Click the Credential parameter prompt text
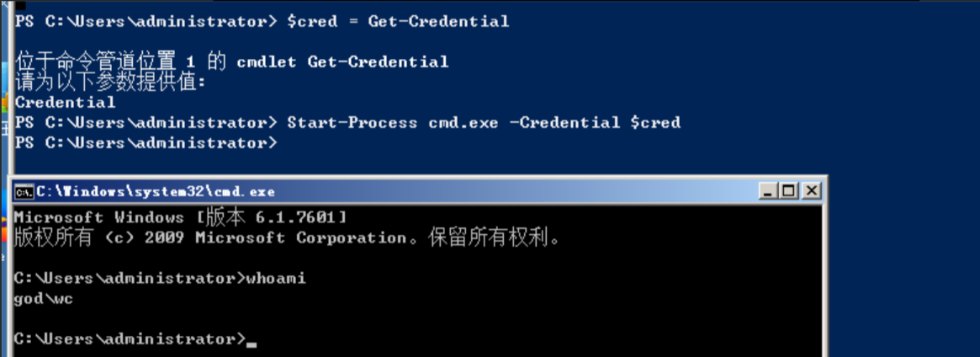 tap(65, 103)
